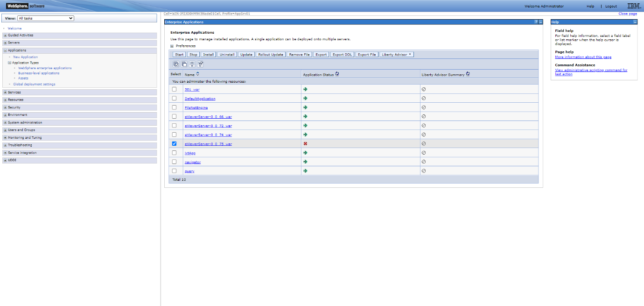Expand the Preferences section
Viewport: 644px width, 306px height.
[172, 45]
